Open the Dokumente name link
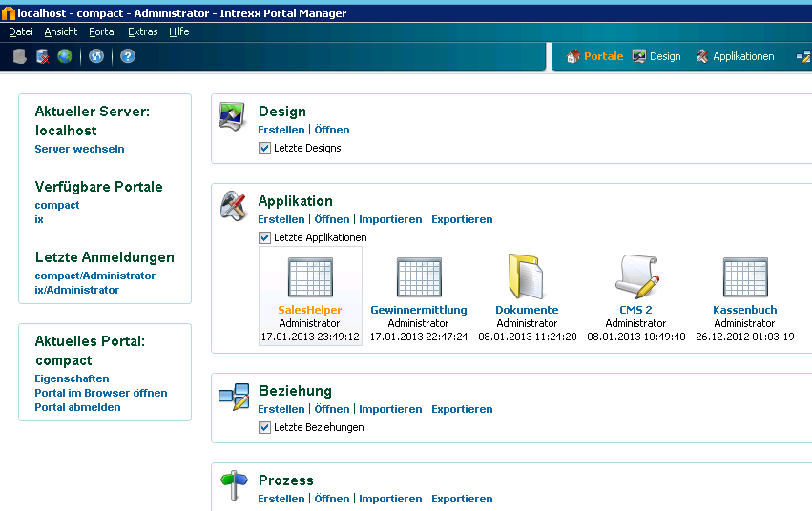 point(527,310)
